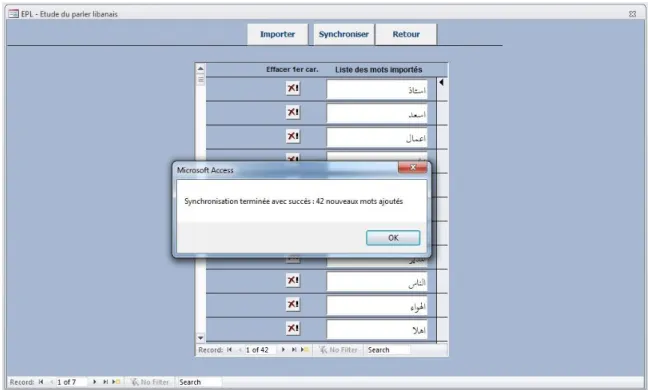Click Search box in word list navigator

pyautogui.click(x=388, y=350)
